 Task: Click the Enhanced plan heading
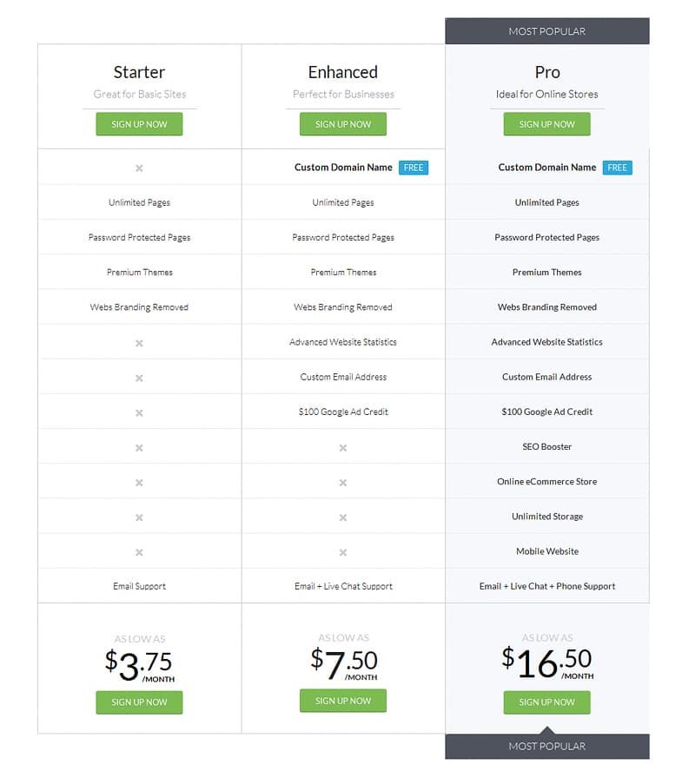(x=343, y=72)
